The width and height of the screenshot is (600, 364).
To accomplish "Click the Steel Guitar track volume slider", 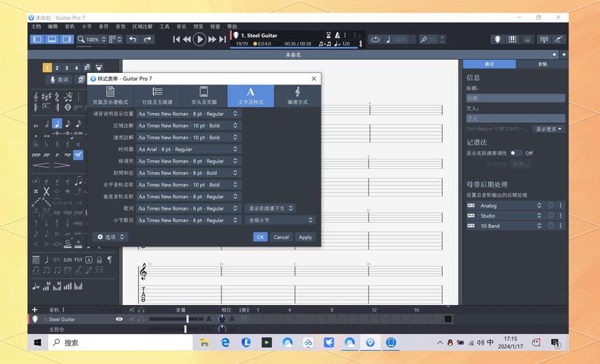I will 176,319.
